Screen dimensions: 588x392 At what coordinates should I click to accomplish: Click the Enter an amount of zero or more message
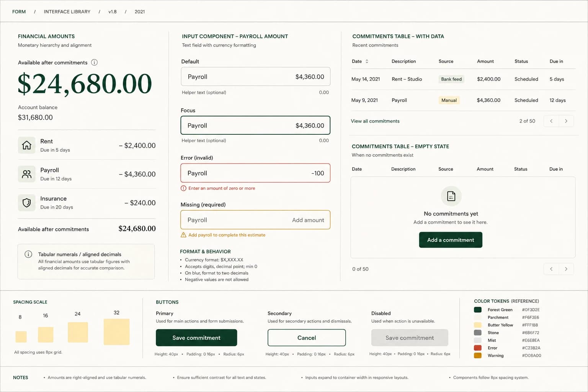pyautogui.click(x=222, y=188)
